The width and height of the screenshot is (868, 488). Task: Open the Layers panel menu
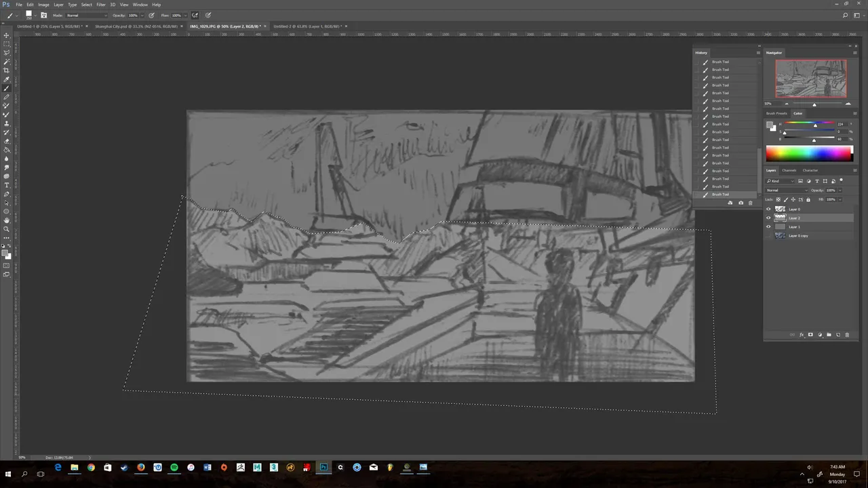pos(854,170)
